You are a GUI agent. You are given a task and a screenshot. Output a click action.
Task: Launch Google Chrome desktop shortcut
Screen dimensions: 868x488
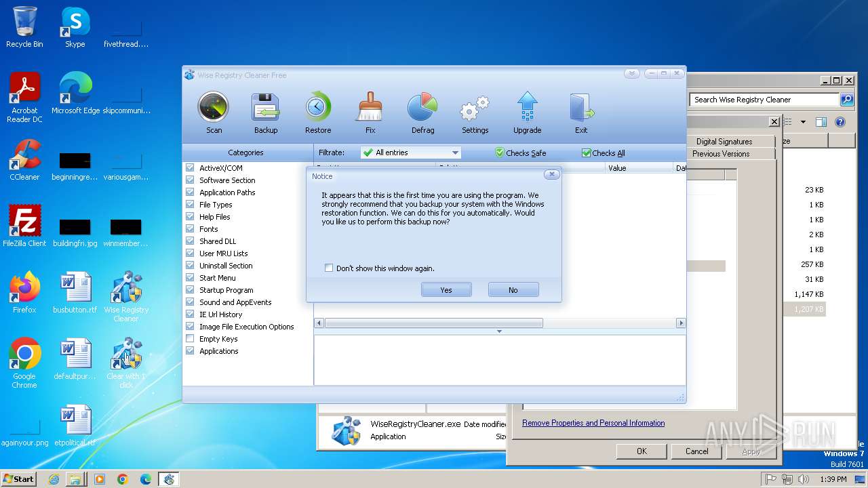click(x=24, y=363)
